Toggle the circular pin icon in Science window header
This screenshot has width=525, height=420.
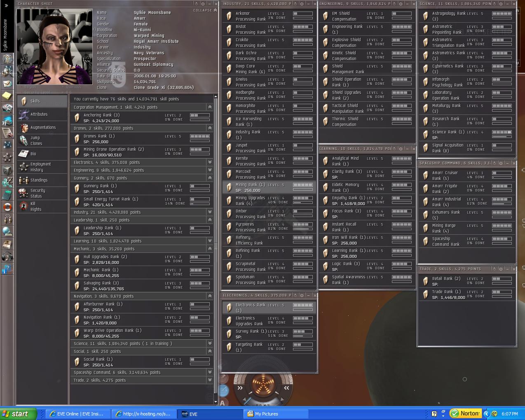[x=500, y=4]
